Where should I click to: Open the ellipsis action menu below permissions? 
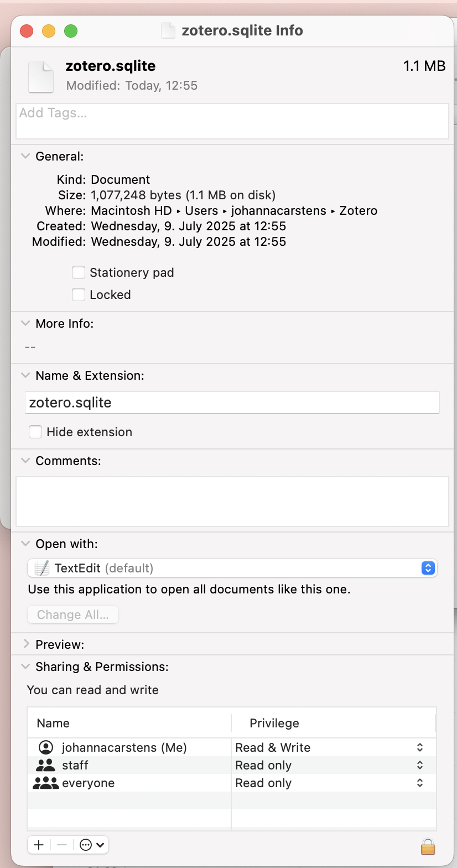point(92,845)
